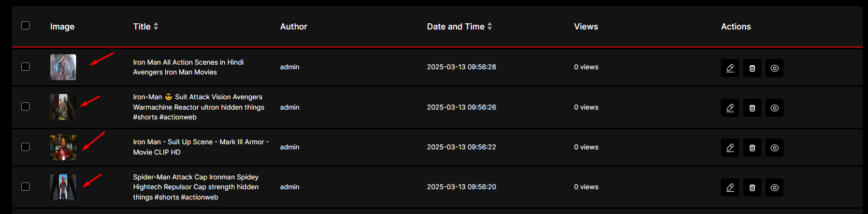This screenshot has width=868, height=214.
Task: Edit the Suit Up Scene Mark III entry
Action: tap(730, 147)
